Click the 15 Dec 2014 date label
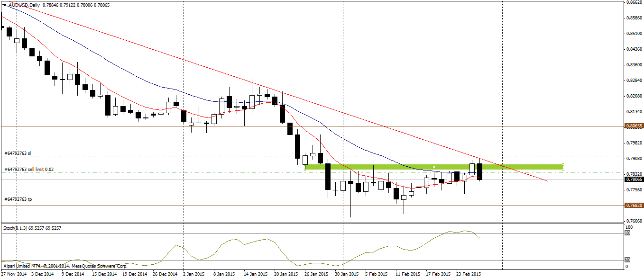 click(103, 274)
